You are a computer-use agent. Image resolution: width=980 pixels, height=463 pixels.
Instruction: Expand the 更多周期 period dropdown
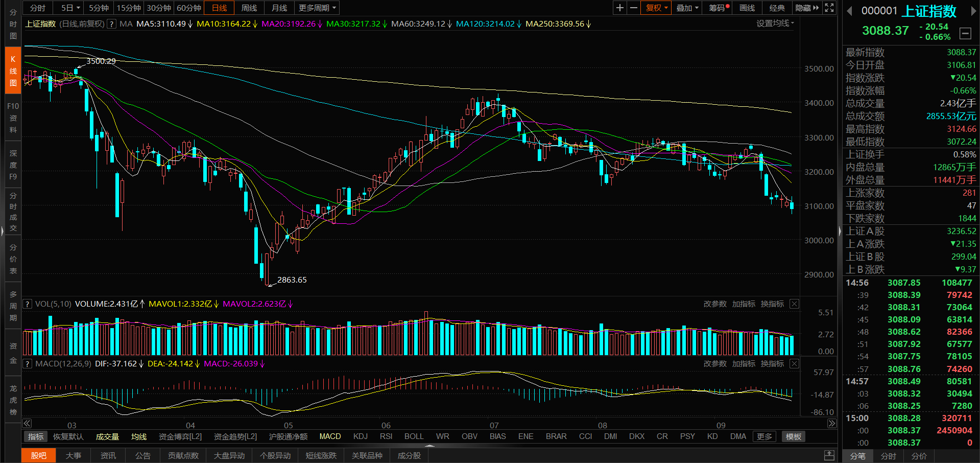[317, 8]
